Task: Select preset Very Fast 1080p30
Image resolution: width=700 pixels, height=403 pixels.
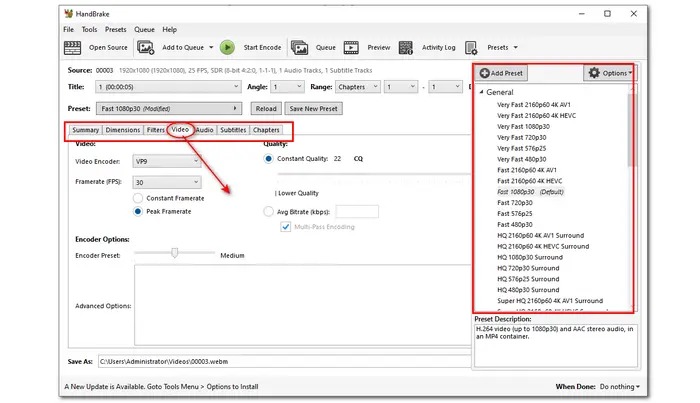Action: click(x=523, y=126)
